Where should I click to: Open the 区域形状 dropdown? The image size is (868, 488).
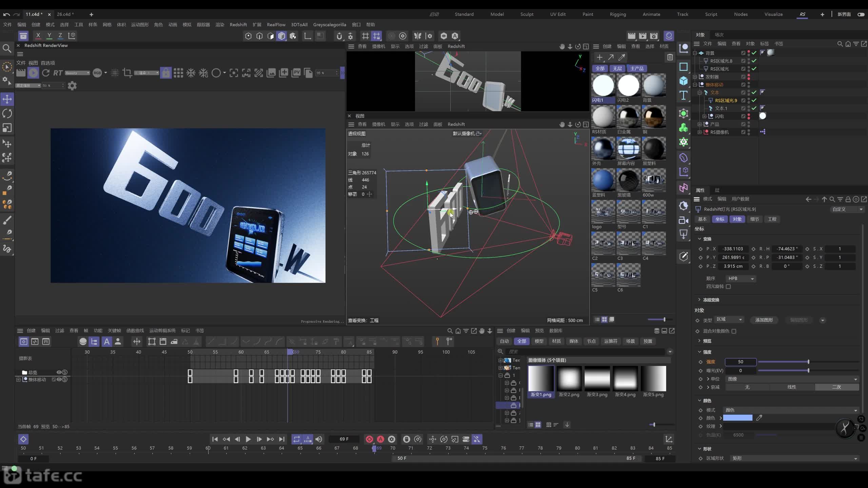tap(794, 458)
